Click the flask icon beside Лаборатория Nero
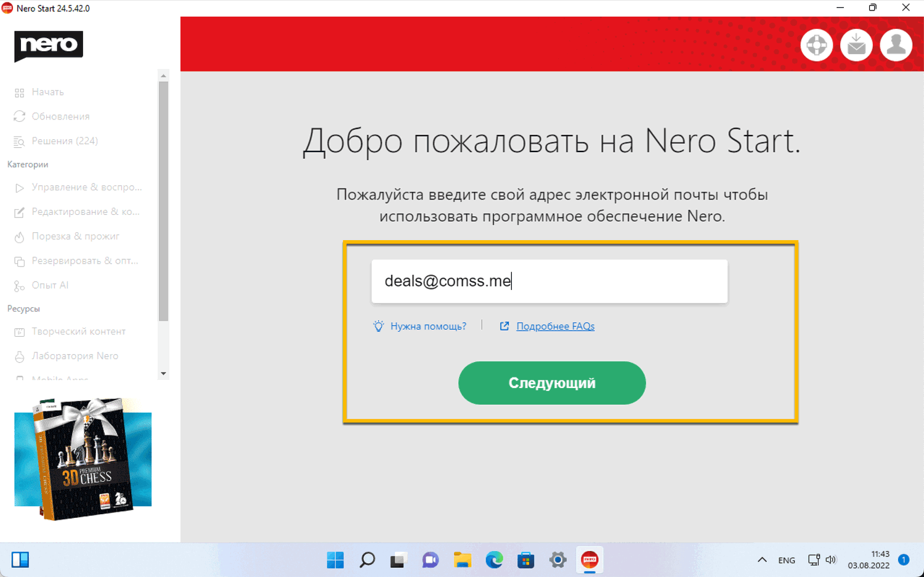 click(x=19, y=357)
